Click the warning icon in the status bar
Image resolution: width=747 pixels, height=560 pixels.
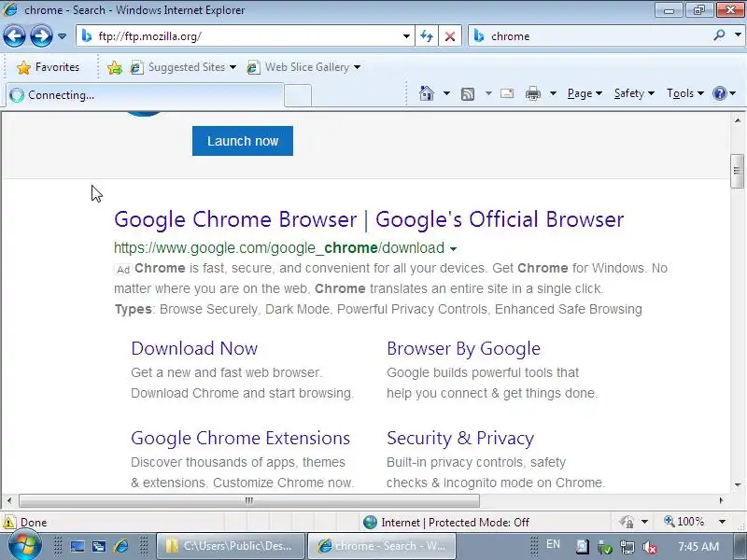coord(9,522)
